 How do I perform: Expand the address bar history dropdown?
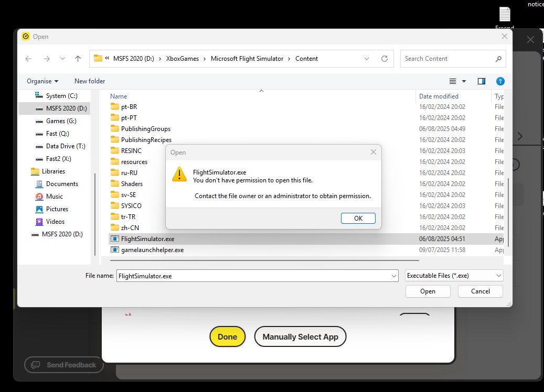tap(367, 59)
